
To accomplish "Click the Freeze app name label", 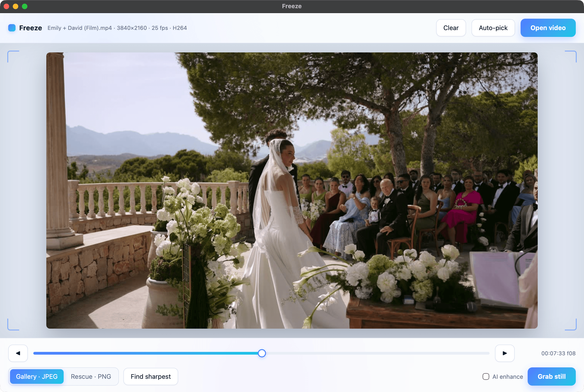I will [31, 28].
